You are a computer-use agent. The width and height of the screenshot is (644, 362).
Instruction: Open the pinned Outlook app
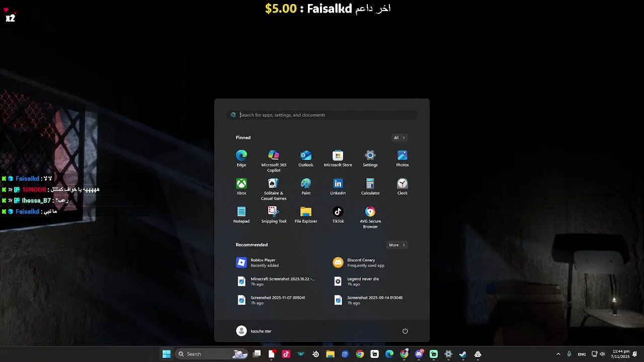(x=306, y=158)
